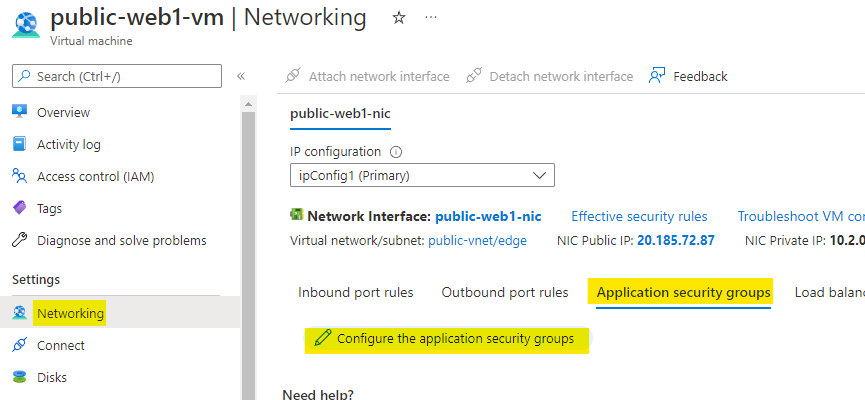The width and height of the screenshot is (865, 400).
Task: Send Feedback from the toolbar
Action: pyautogui.click(x=689, y=76)
